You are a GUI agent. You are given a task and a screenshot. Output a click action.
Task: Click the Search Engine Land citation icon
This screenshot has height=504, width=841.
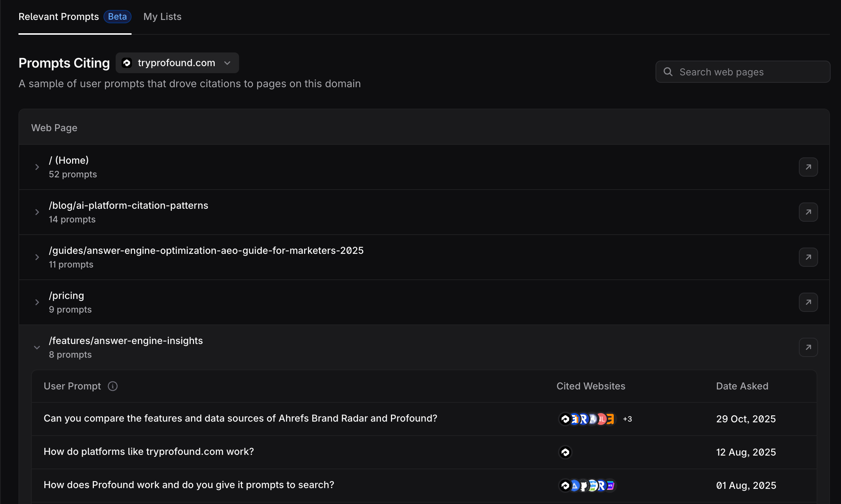pyautogui.click(x=593, y=486)
